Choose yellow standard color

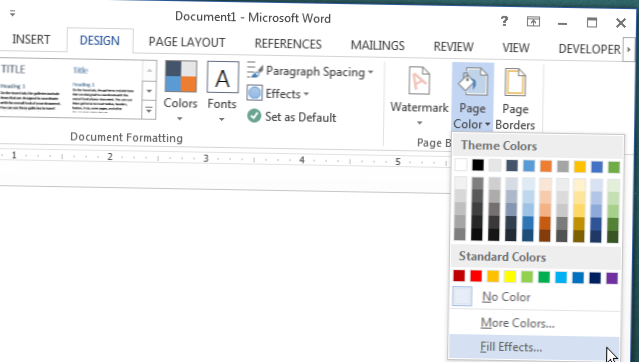510,276
